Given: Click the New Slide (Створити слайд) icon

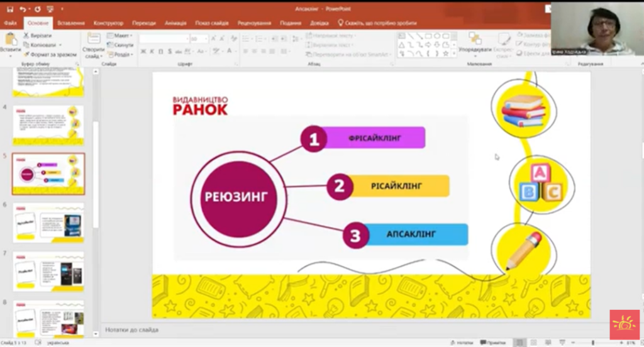Looking at the screenshot, I should pyautogui.click(x=93, y=40).
